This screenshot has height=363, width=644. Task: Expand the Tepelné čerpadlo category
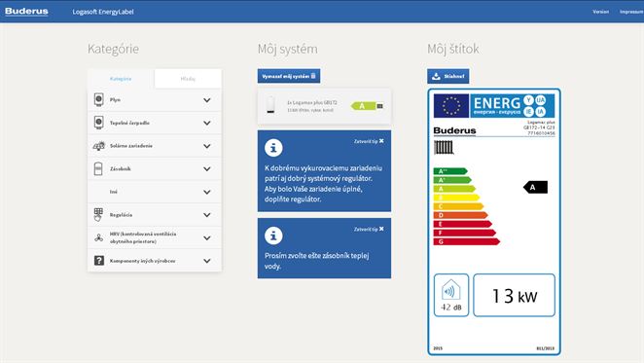pyautogui.click(x=207, y=123)
